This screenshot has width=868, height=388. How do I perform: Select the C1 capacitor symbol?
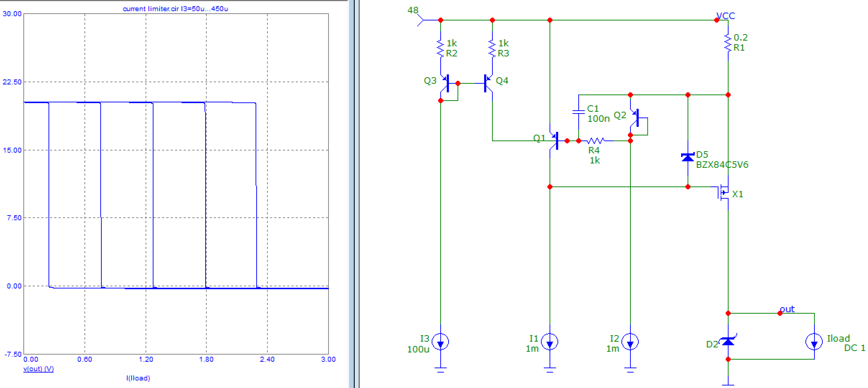578,112
